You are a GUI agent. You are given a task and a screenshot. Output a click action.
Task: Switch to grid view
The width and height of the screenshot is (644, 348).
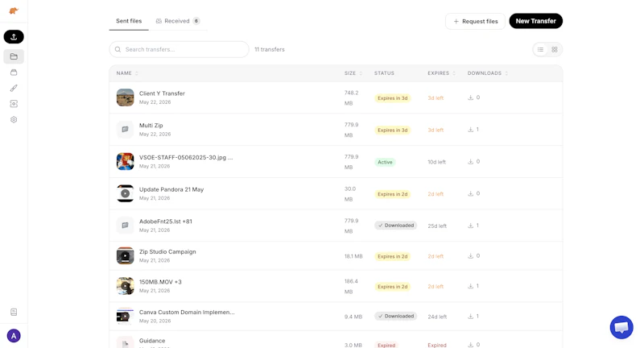pyautogui.click(x=555, y=49)
